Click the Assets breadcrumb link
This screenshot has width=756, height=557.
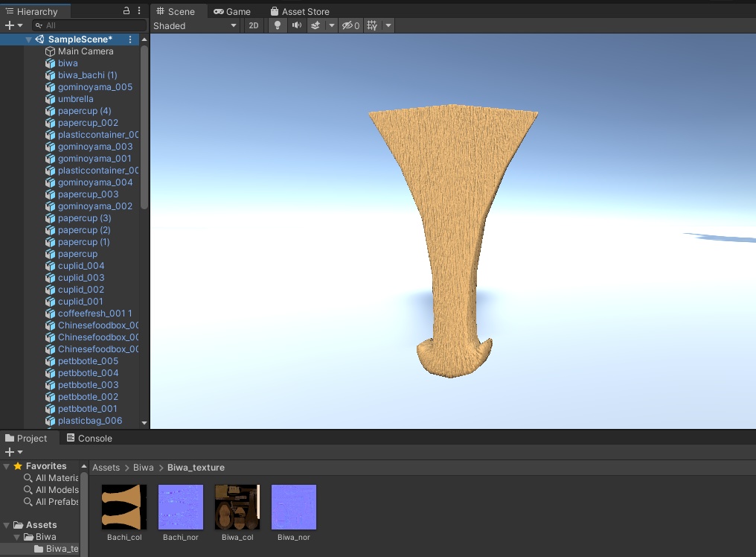click(x=106, y=467)
